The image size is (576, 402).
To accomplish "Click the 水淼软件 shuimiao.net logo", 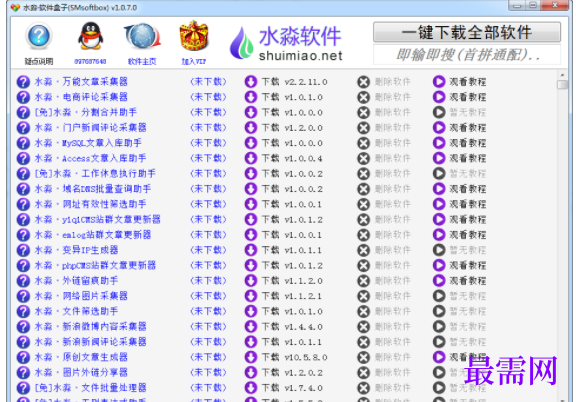I will tap(287, 43).
